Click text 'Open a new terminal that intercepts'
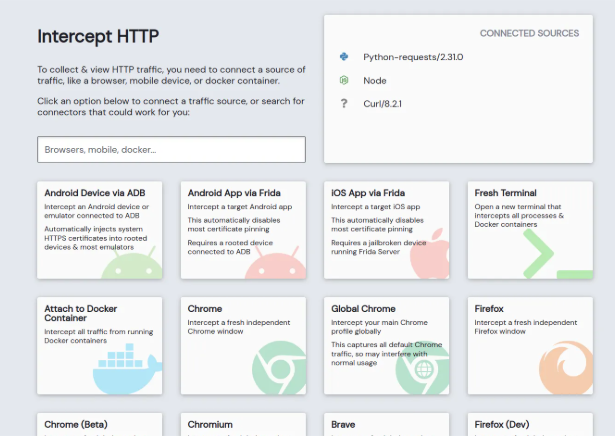 [x=519, y=211]
